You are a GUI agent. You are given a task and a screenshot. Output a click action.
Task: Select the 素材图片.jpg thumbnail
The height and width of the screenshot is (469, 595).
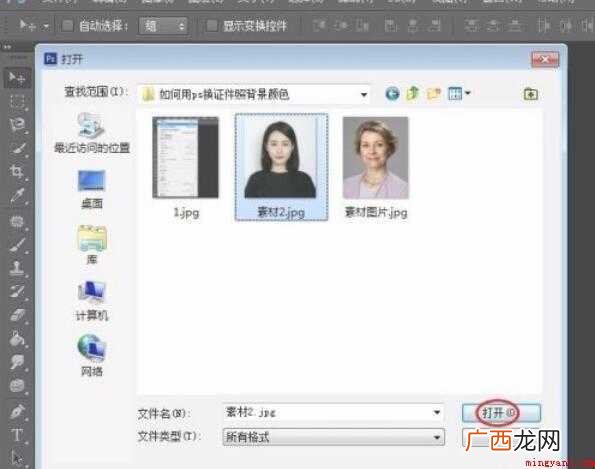pos(376,157)
